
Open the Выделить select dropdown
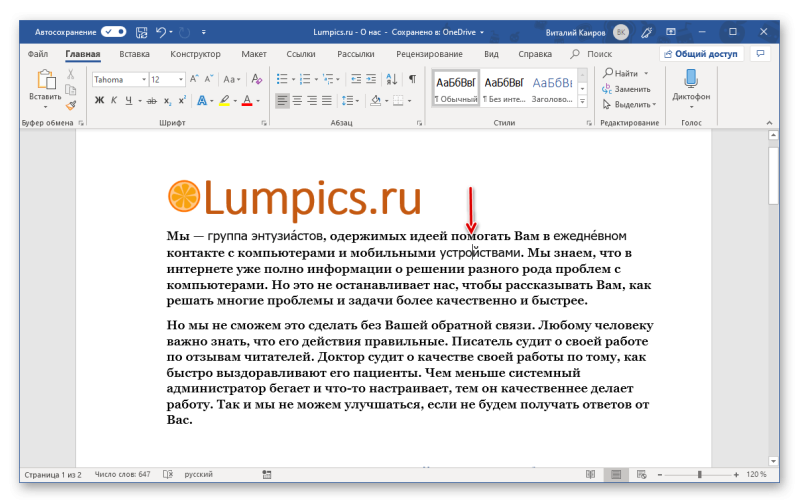pyautogui.click(x=630, y=105)
